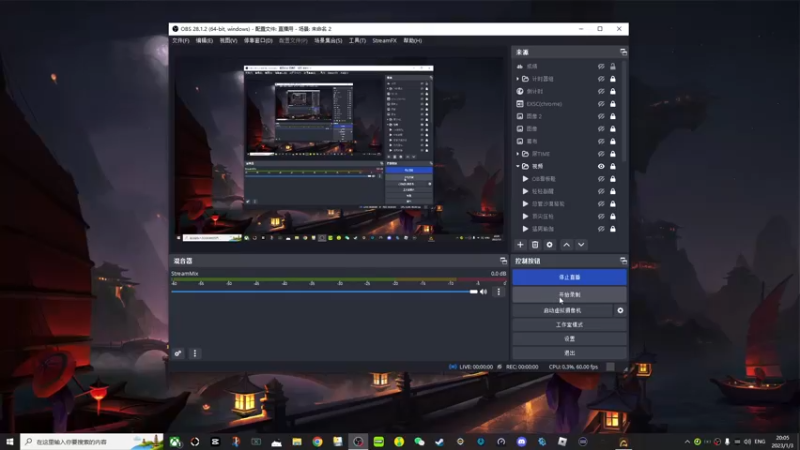The image size is (800, 450).
Task: Unlock the 图像 2 source
Action: coord(613,116)
